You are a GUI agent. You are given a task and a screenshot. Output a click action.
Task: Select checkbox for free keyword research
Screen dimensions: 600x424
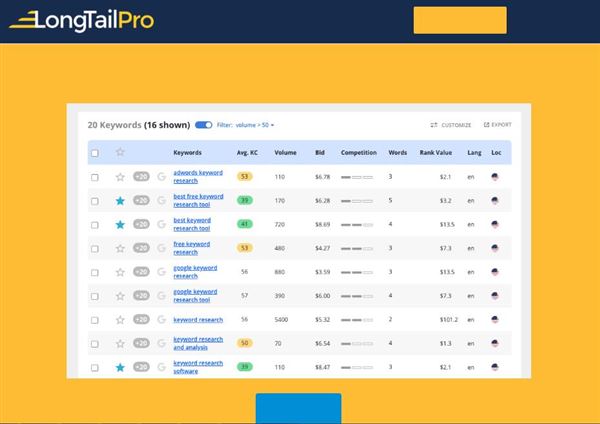pos(95,249)
